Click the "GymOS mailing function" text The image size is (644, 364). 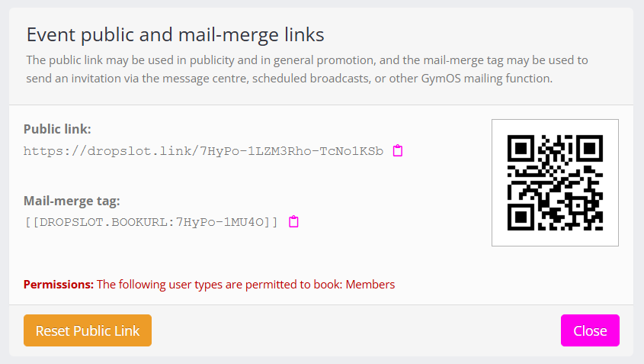tap(490, 78)
